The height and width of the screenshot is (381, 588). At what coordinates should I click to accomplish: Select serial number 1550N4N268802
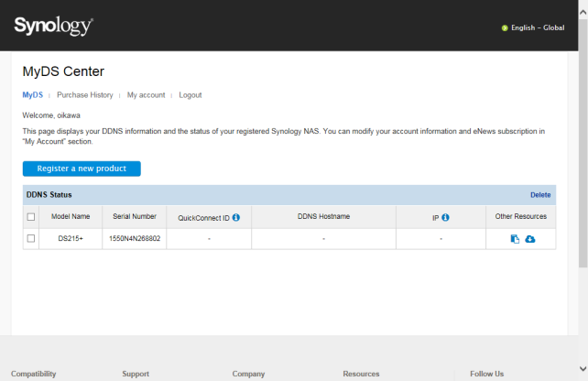click(135, 238)
